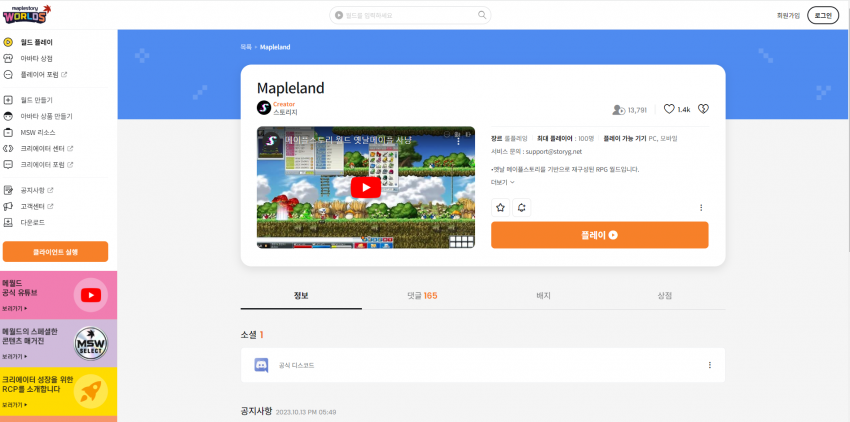Toggle the bell notification button
The image size is (850, 422).
[521, 207]
